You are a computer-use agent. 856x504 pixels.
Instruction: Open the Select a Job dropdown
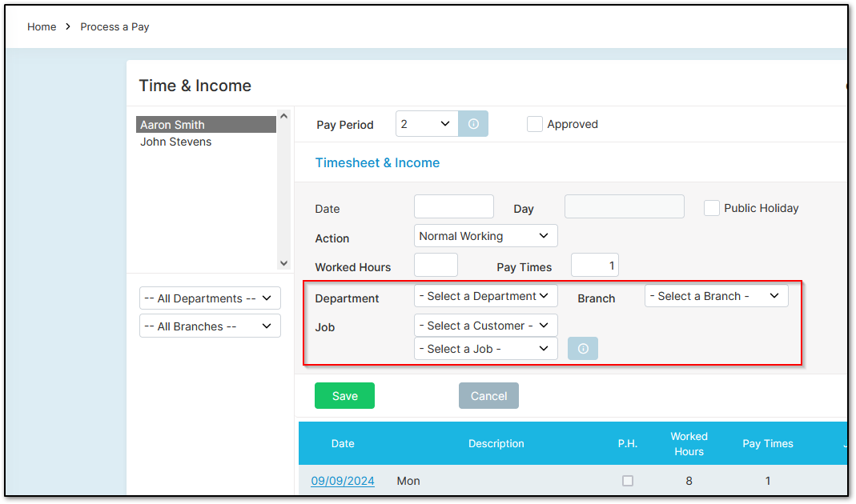(485, 349)
